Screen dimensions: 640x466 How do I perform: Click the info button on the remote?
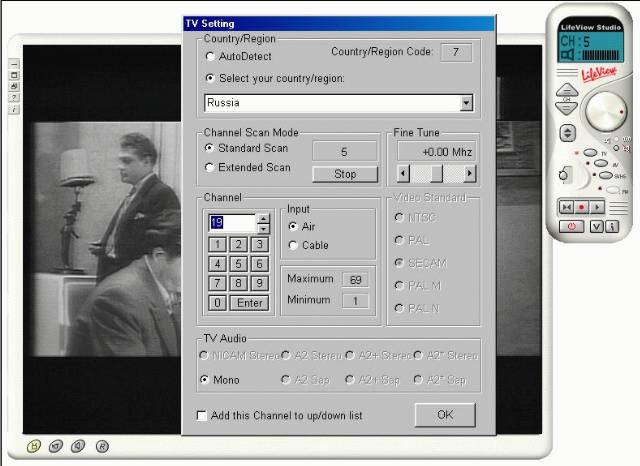point(612,226)
